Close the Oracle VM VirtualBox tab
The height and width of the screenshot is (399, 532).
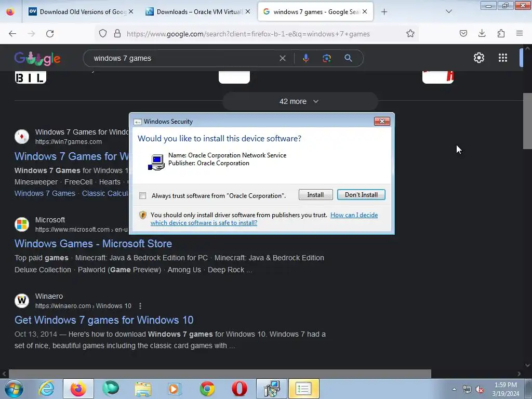(248, 11)
